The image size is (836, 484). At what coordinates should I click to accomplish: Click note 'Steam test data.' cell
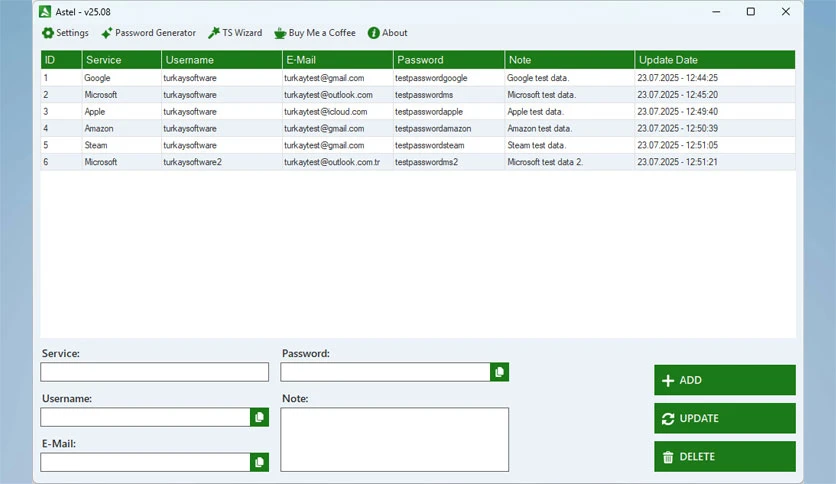point(569,145)
